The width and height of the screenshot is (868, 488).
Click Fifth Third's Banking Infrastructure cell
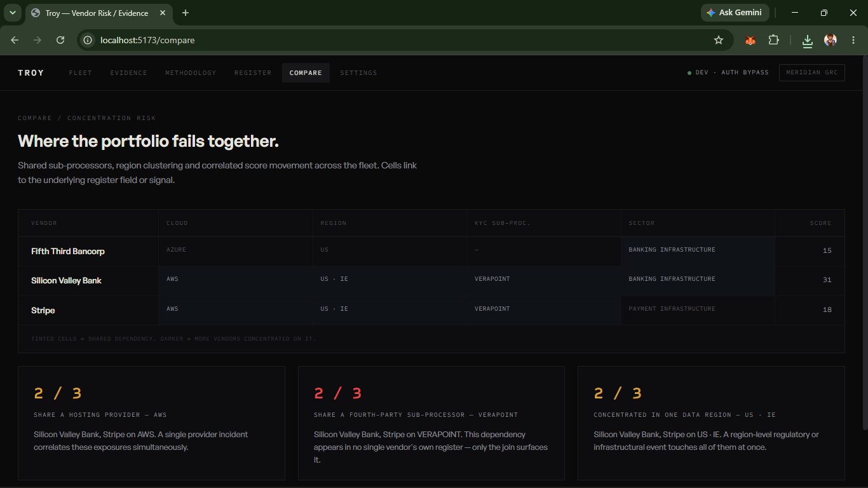point(698,251)
